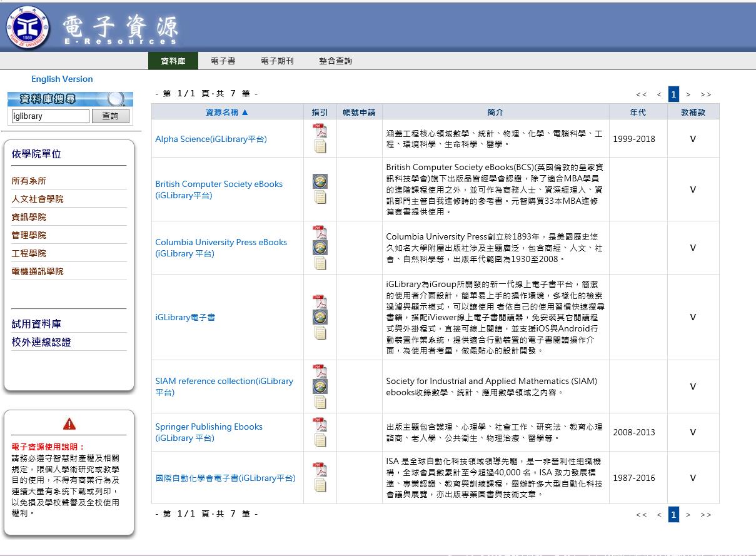Viewport: 756px width, 556px height.
Task: Open the British Computer Society eBooks link
Action: [x=219, y=190]
